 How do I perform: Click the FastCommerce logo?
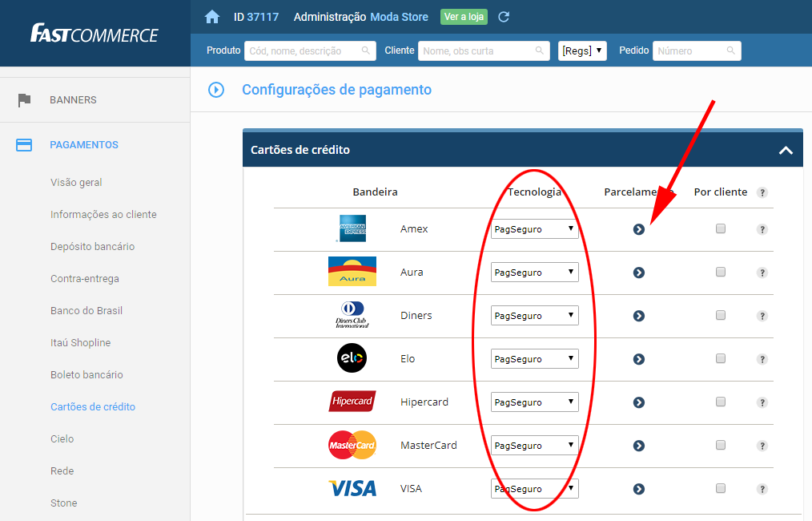click(94, 34)
